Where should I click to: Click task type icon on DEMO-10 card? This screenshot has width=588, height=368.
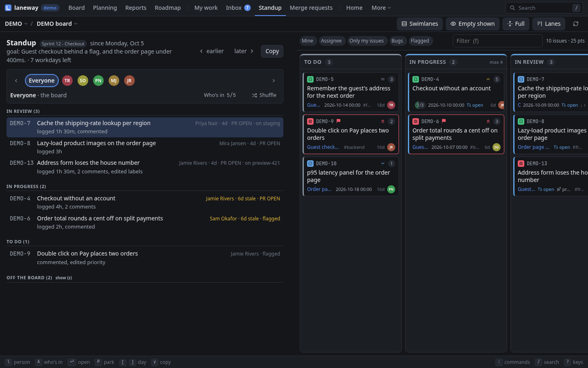click(310, 164)
